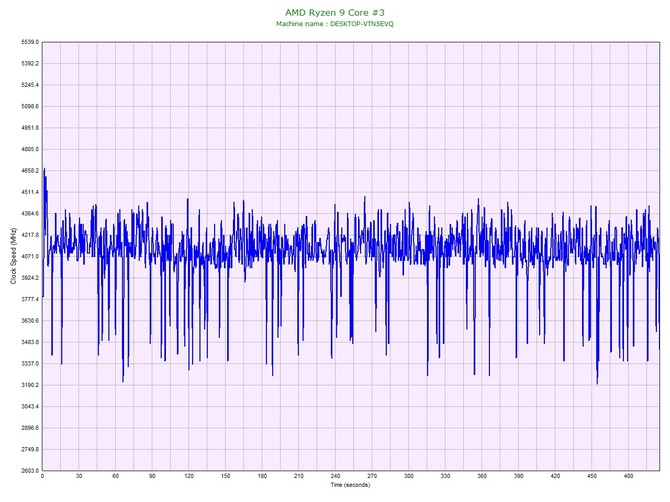Click the 4951.8 y-axis value
670x502 pixels.
30,128
